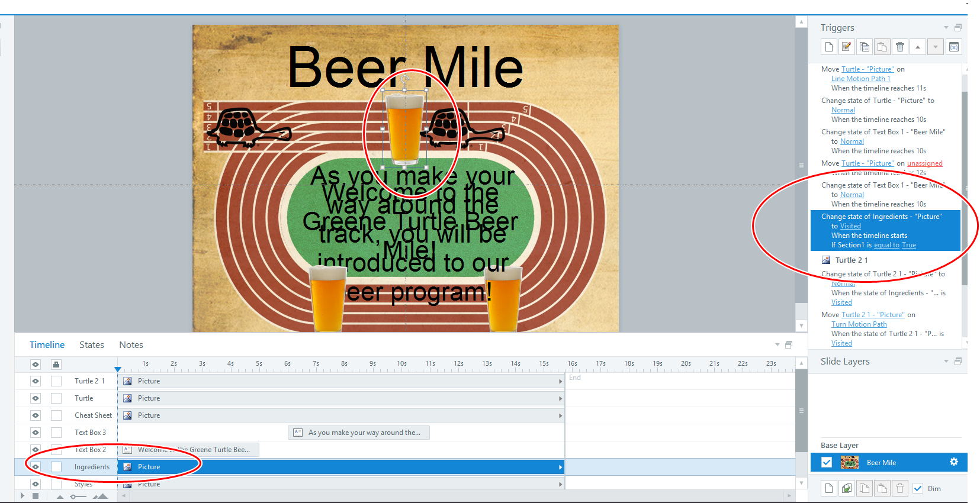Copy the selected trigger
Viewport: 980px width, 503px height.
point(865,47)
